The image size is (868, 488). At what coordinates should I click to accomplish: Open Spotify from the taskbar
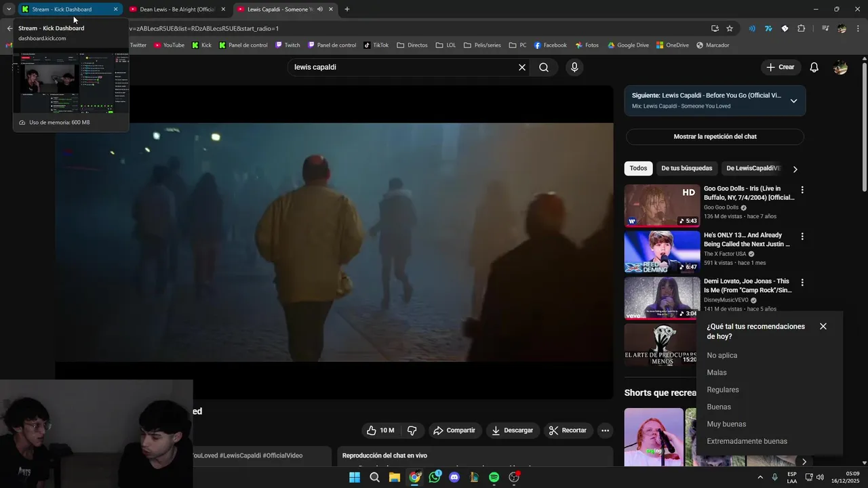pyautogui.click(x=494, y=477)
